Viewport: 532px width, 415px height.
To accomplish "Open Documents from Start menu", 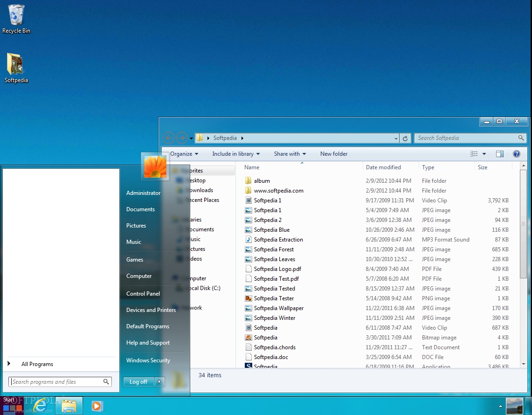I will (x=140, y=209).
